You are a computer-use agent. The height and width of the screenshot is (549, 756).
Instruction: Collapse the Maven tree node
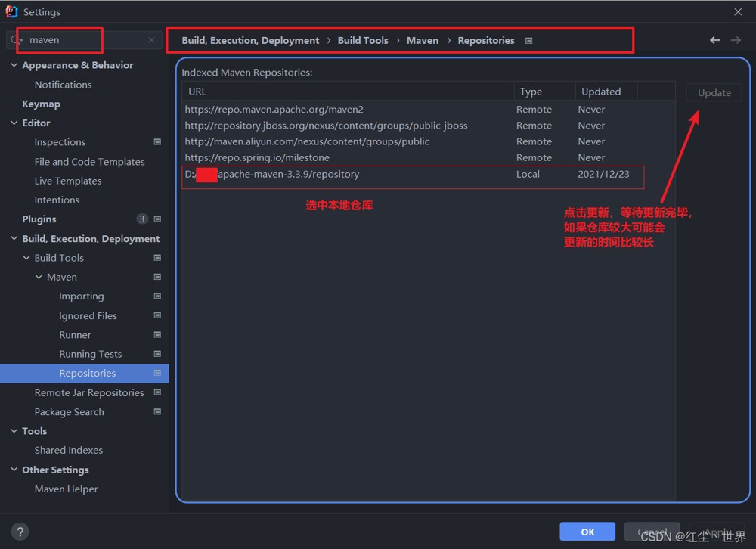[39, 277]
